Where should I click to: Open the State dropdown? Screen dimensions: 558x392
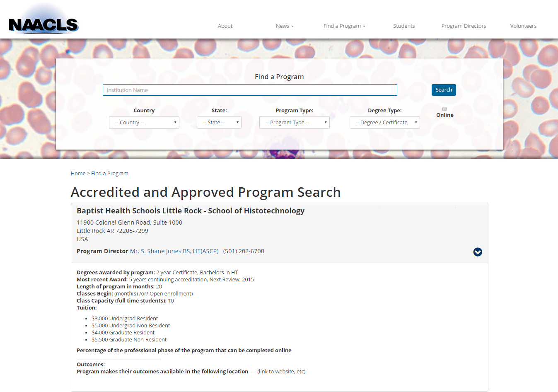(x=219, y=123)
